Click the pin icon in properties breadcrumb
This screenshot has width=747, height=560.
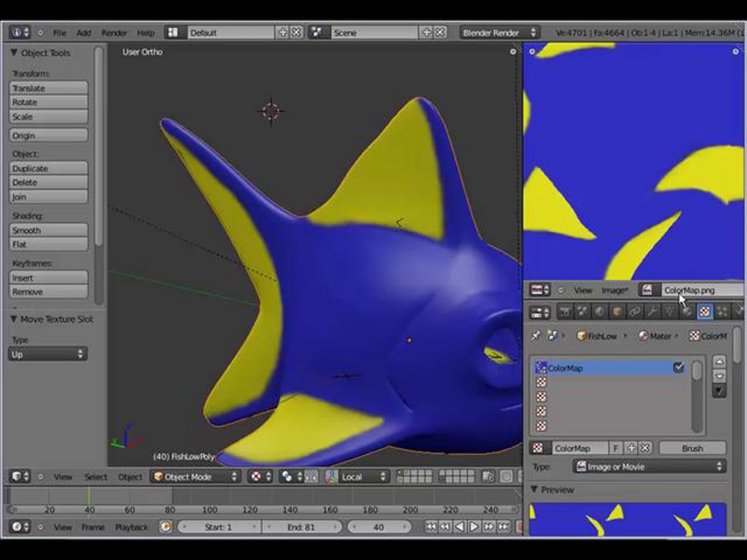[536, 336]
